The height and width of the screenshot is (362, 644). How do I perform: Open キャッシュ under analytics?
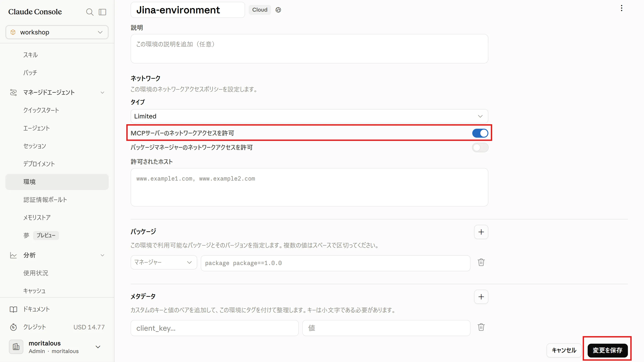point(34,291)
